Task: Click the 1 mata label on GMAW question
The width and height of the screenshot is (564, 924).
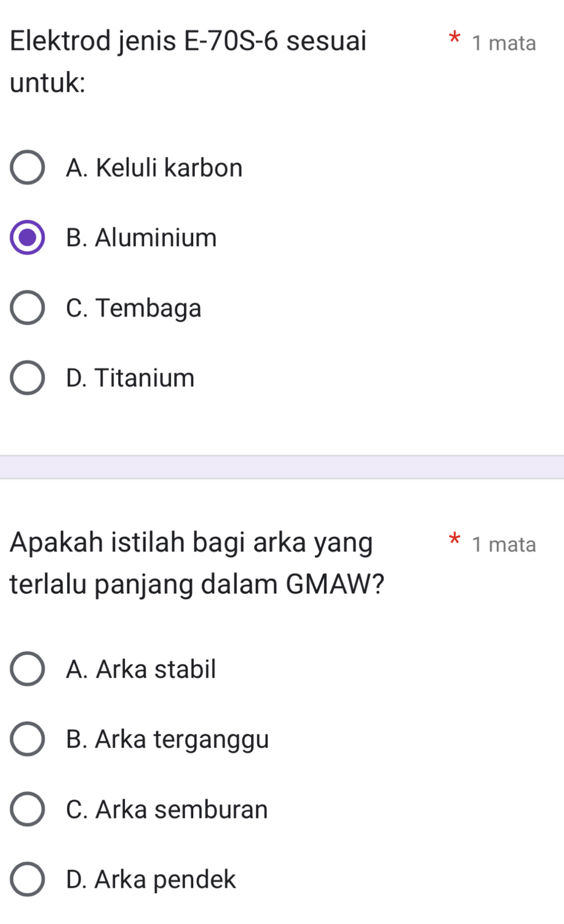Action: [504, 544]
